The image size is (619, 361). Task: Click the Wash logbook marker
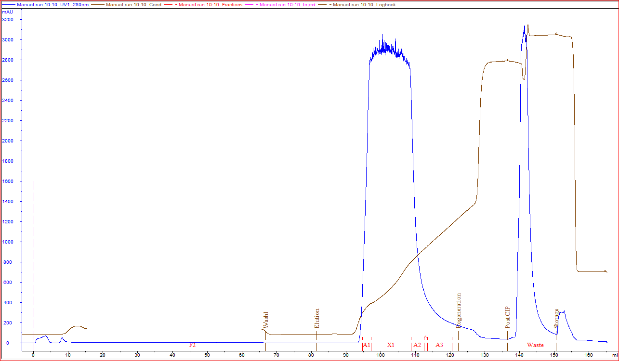(266, 320)
